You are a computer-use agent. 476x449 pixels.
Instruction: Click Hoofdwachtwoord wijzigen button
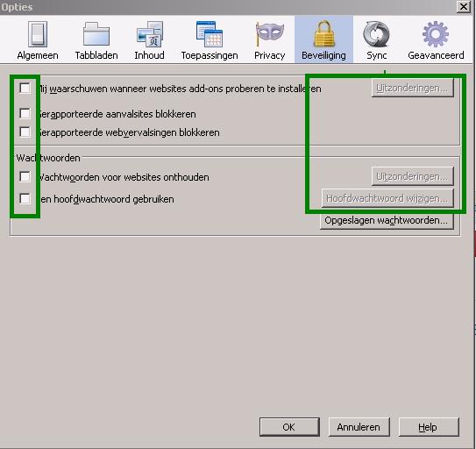click(x=387, y=198)
